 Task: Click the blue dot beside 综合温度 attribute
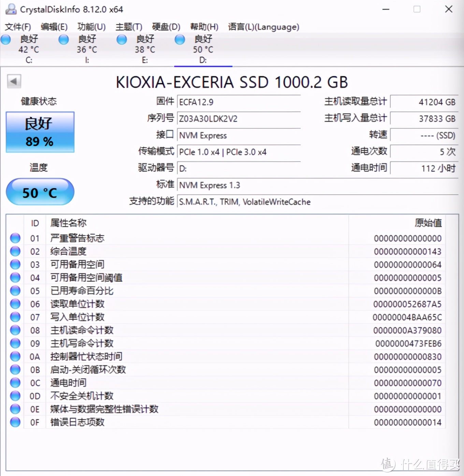click(15, 251)
